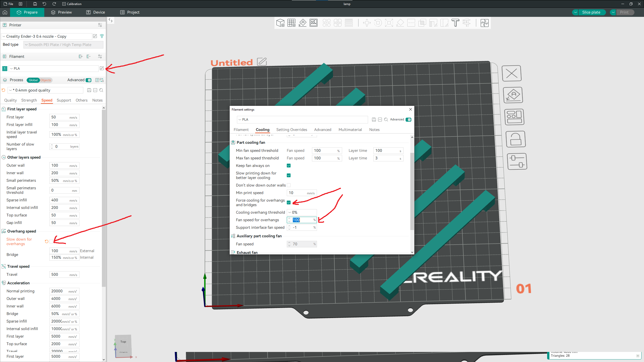Click the Arrange all objects toolbar icon

[313, 23]
